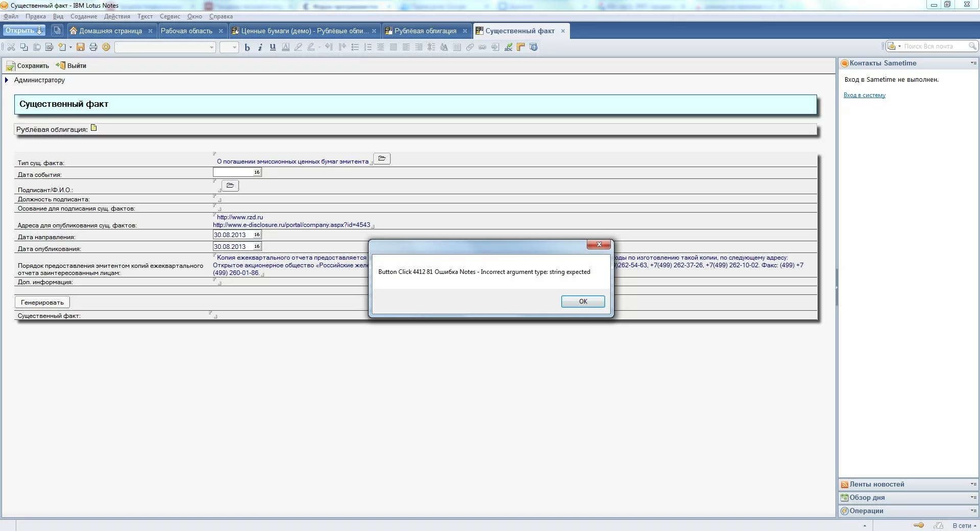Screen dimensions: 980x531
Task: Open the Сервис menu
Action: (x=170, y=16)
